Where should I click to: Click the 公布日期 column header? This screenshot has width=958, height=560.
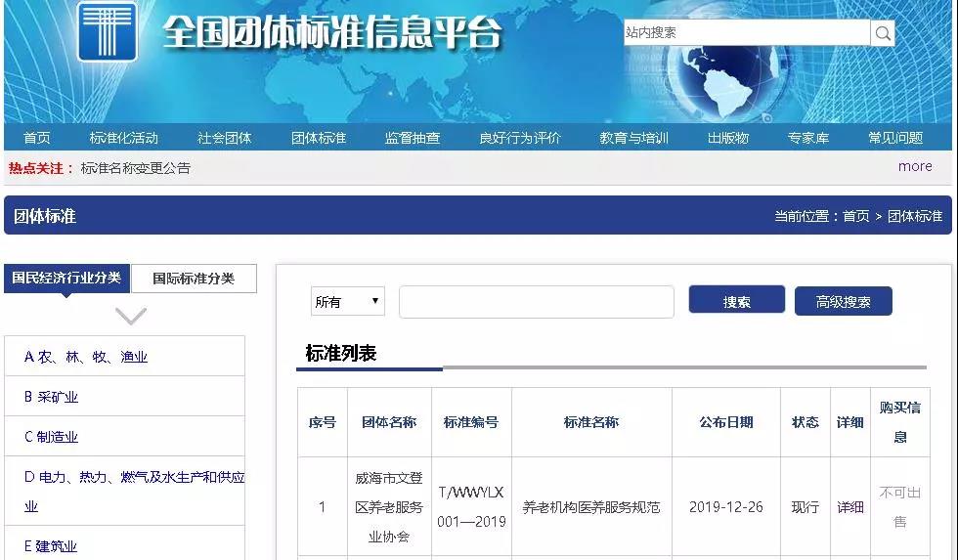click(725, 422)
